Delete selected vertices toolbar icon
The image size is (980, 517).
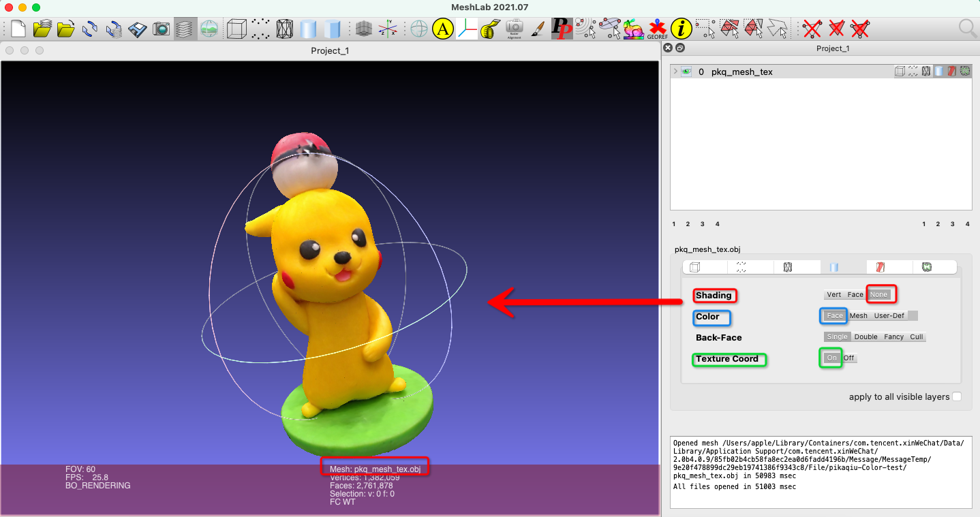[x=812, y=29]
